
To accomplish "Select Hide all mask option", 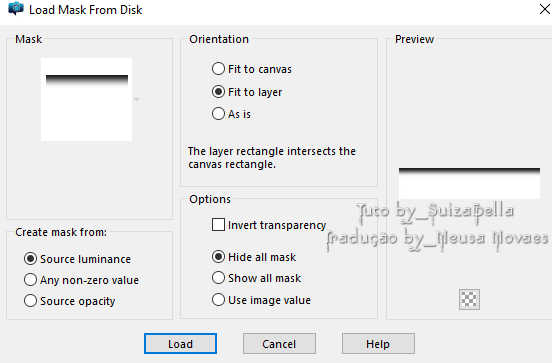I will point(218,257).
